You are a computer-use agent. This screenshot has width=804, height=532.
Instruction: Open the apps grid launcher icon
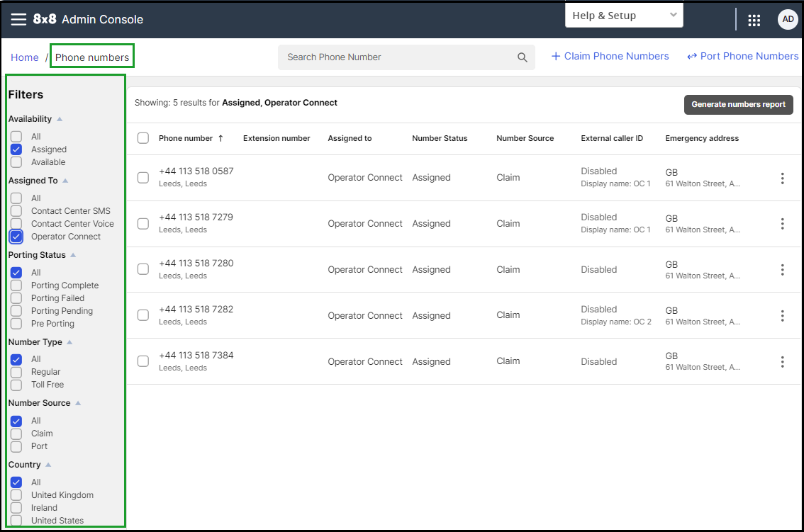click(754, 20)
